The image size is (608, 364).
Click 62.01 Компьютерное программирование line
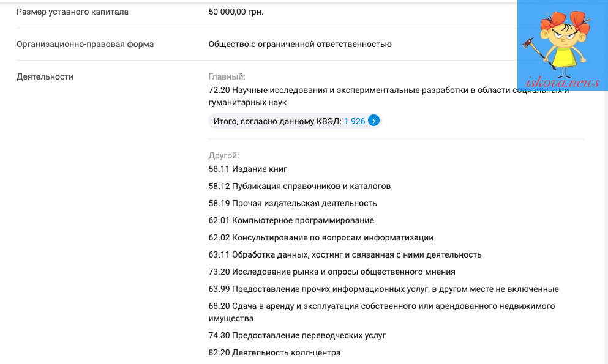pos(291,220)
